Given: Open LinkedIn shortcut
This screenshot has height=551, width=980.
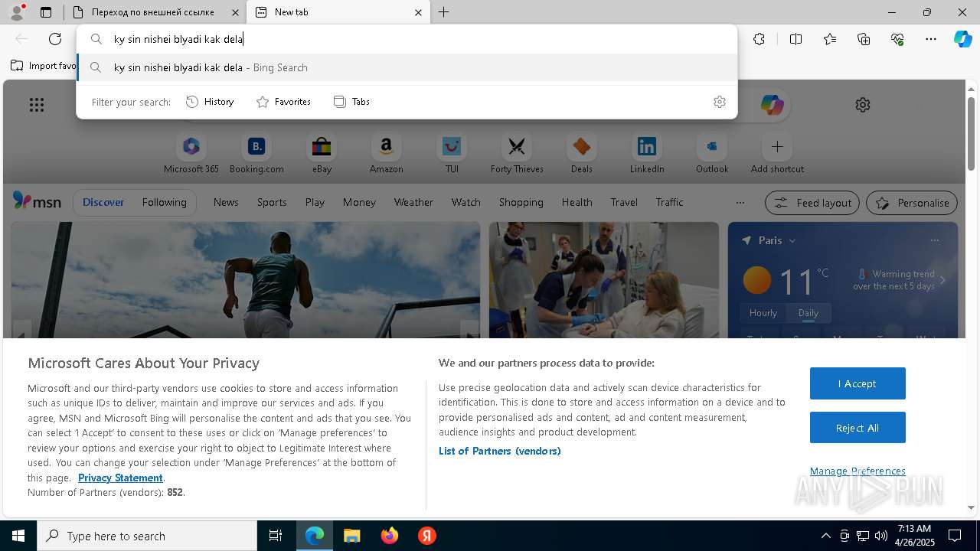Looking at the screenshot, I should pos(647,153).
